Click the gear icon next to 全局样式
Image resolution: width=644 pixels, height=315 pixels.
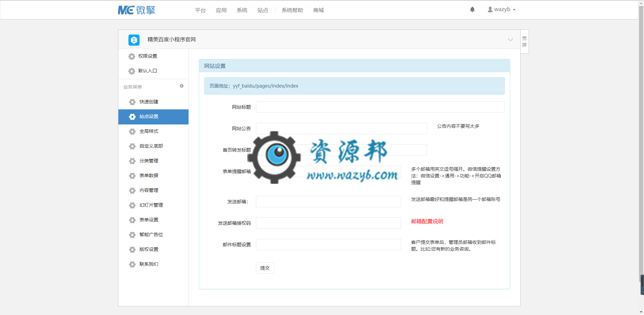point(132,132)
